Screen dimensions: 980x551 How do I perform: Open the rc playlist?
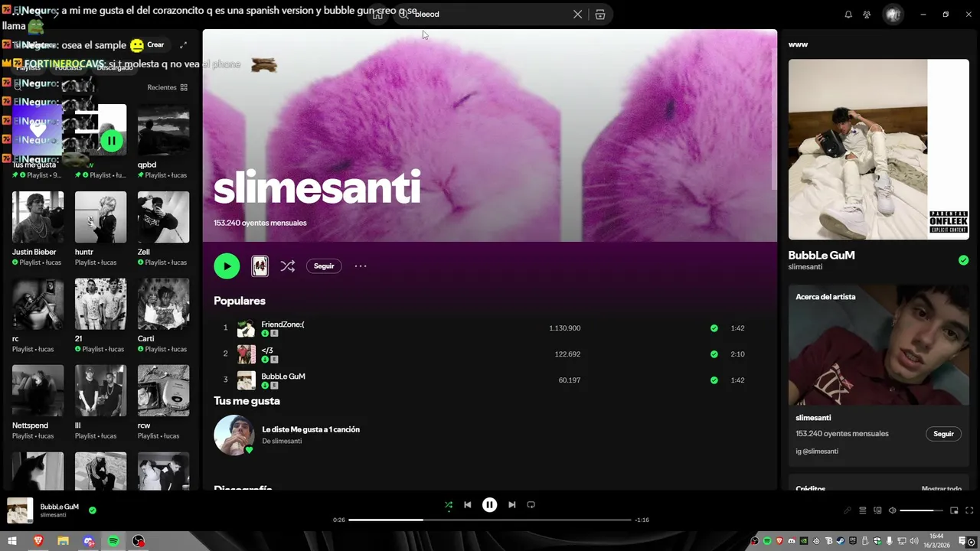[38, 315]
